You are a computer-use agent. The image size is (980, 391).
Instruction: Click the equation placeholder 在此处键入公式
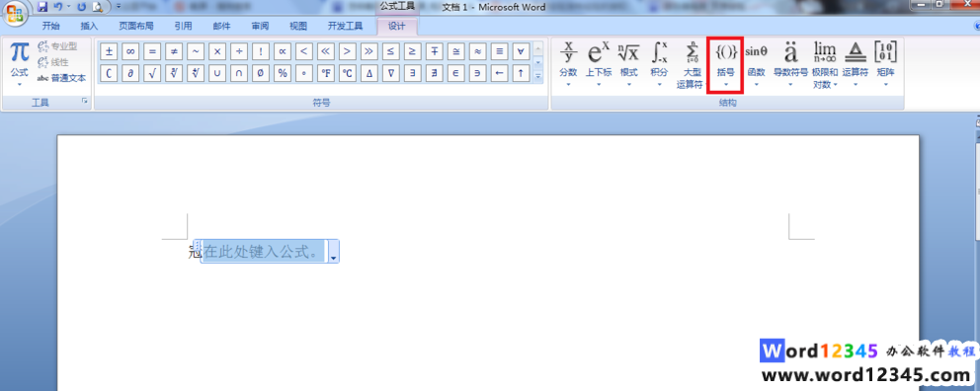264,252
